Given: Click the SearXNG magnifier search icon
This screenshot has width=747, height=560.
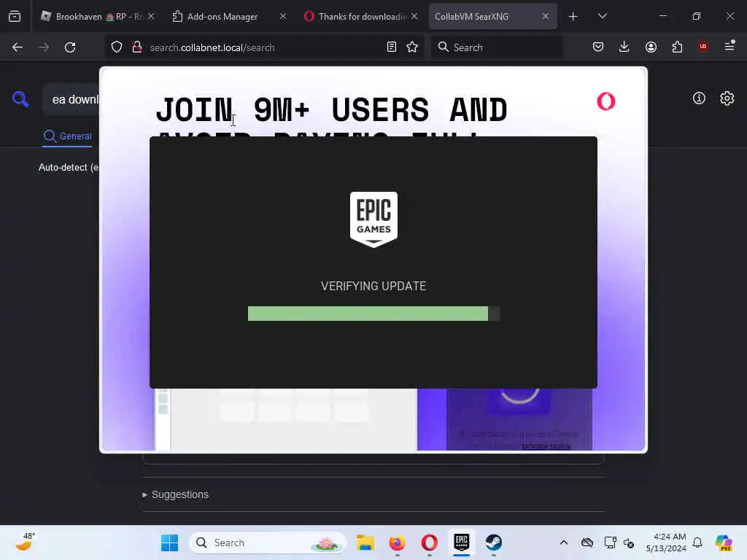Looking at the screenshot, I should 20,99.
